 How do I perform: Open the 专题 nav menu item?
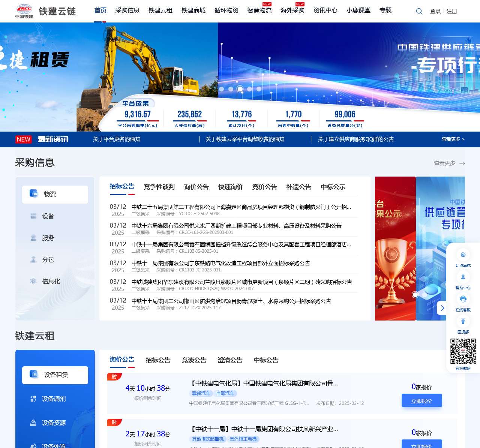(385, 10)
